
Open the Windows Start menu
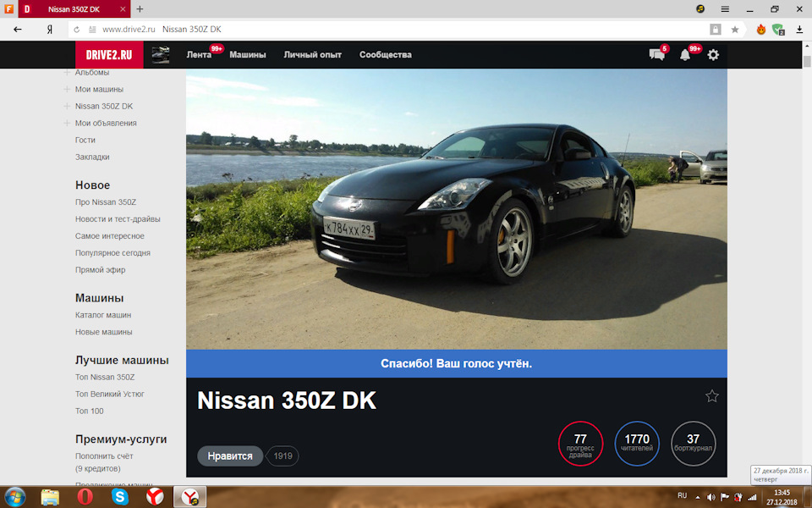pos(14,497)
